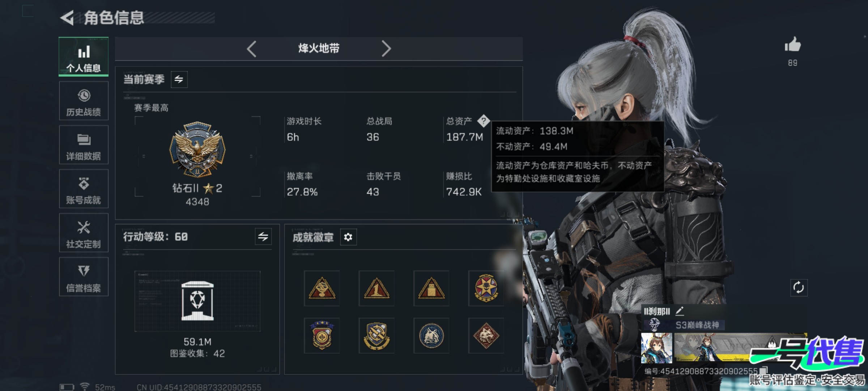Click the collection room showcase thumbnail

point(197,301)
